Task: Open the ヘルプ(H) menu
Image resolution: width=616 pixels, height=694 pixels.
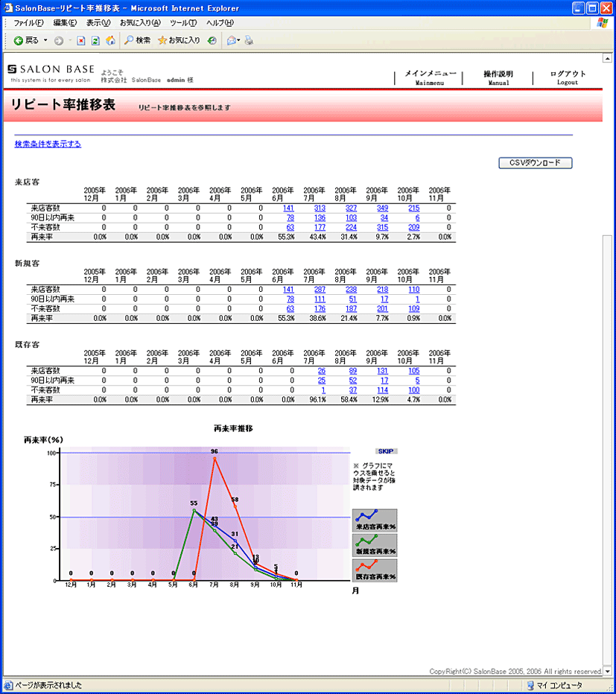Action: coord(220,22)
